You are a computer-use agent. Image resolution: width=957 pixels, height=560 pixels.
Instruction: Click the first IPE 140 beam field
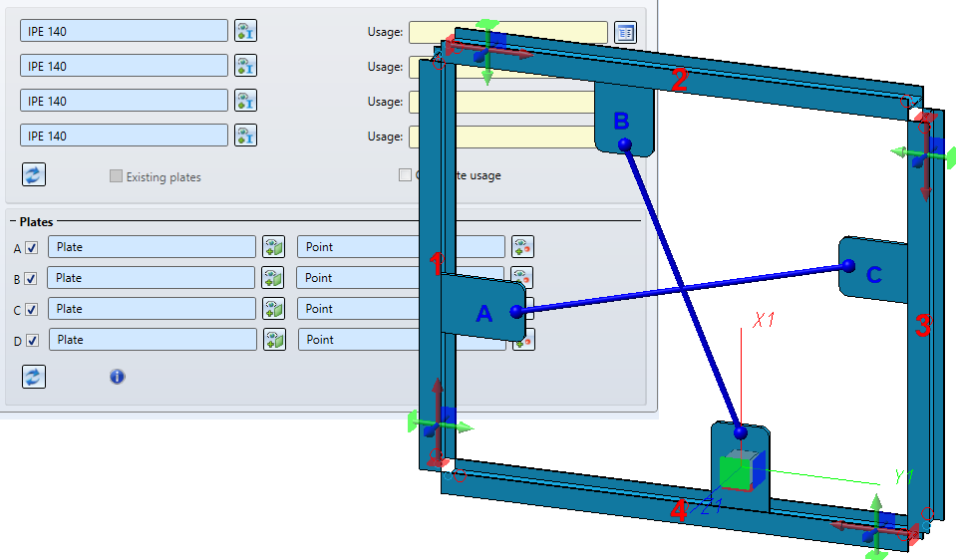pyautogui.click(x=124, y=31)
